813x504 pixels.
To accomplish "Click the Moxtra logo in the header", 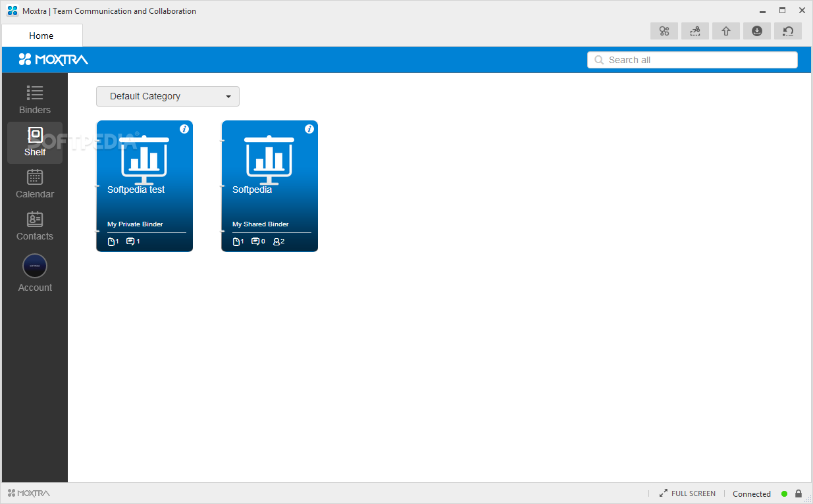I will click(x=53, y=60).
